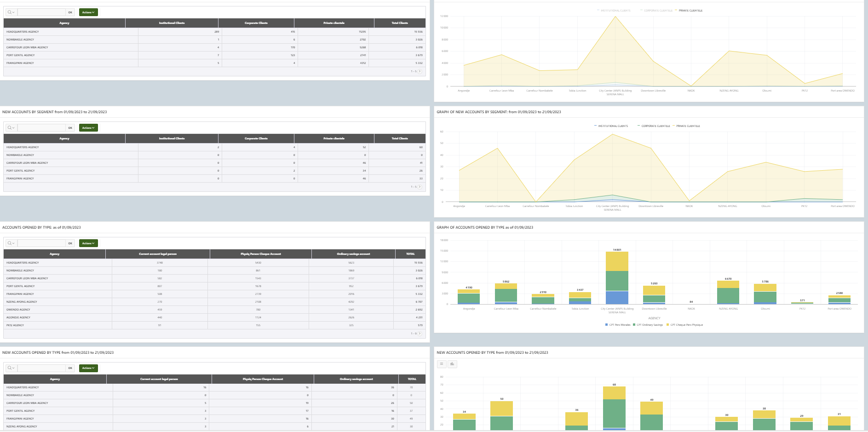This screenshot has height=432, width=868.
Task: Open Actions menu in Accounts Opened By Type
Action: pos(88,243)
